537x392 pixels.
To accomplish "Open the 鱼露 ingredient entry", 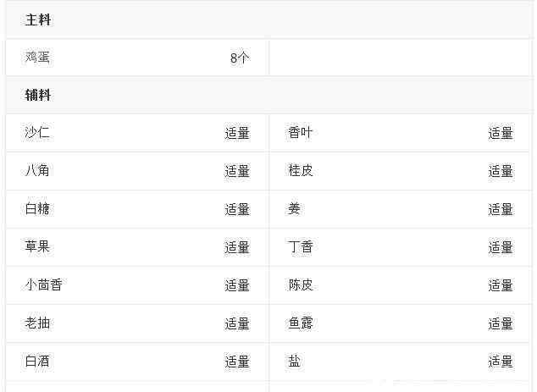I will [x=301, y=323].
